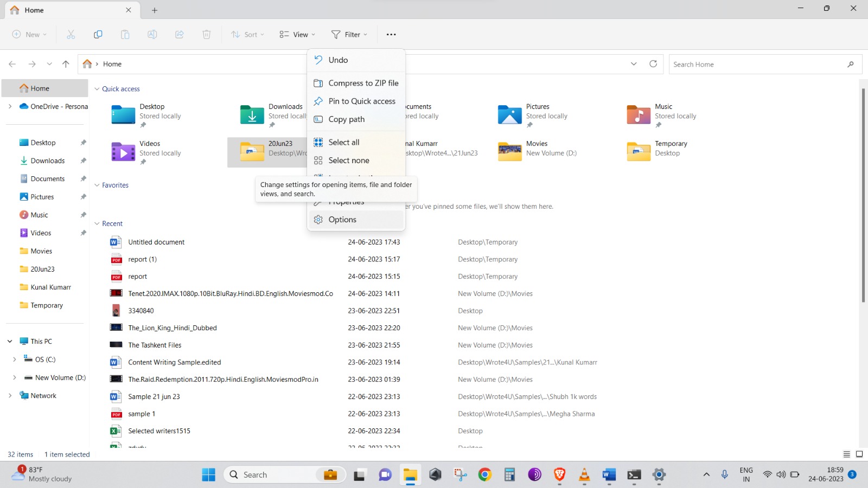Open Google Chrome from the taskbar
Viewport: 868px width, 488px height.
pyautogui.click(x=484, y=475)
